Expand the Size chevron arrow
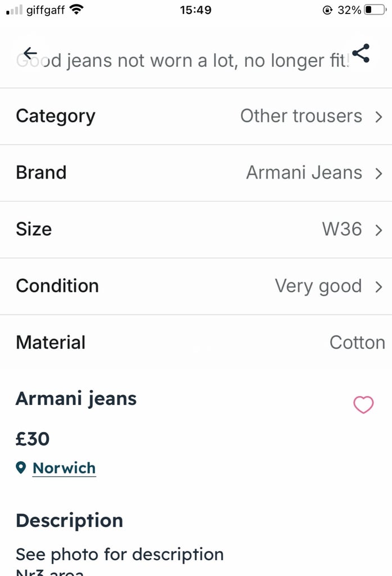Viewport: 392px width, 576px height. pyautogui.click(x=379, y=230)
